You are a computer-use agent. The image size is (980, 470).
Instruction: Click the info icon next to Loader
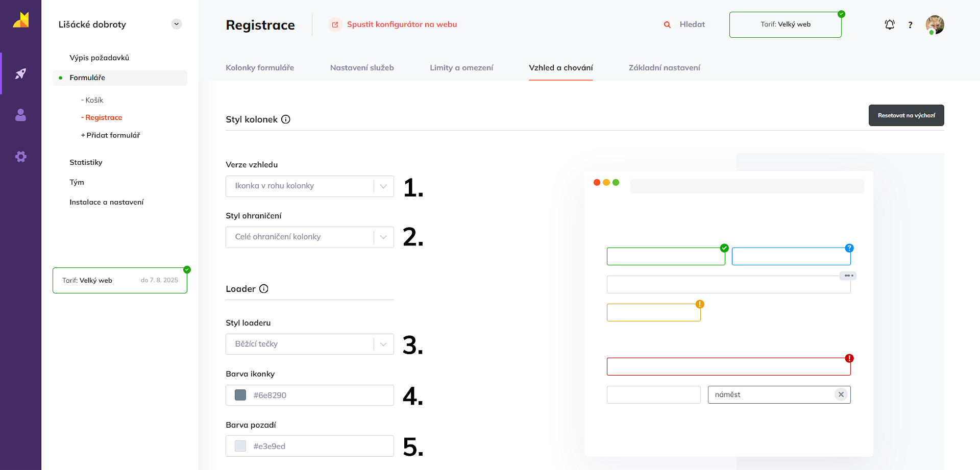[x=264, y=289]
